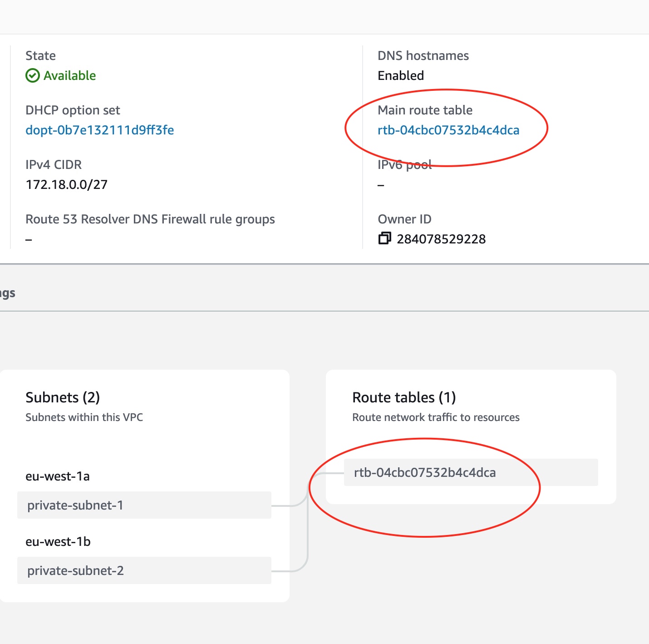Click the Subnets within this VPC description
Screen dimensions: 649x644
click(x=84, y=417)
